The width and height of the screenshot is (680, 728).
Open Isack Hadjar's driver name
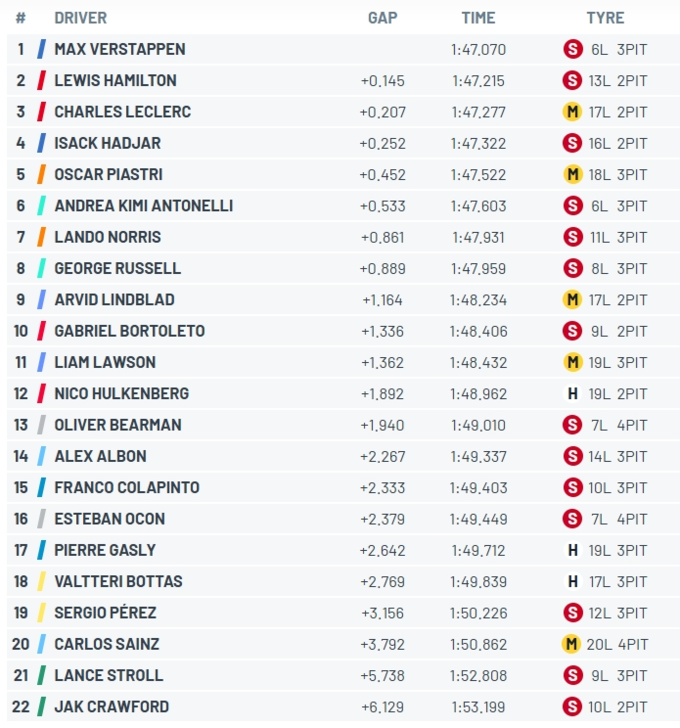tap(107, 143)
